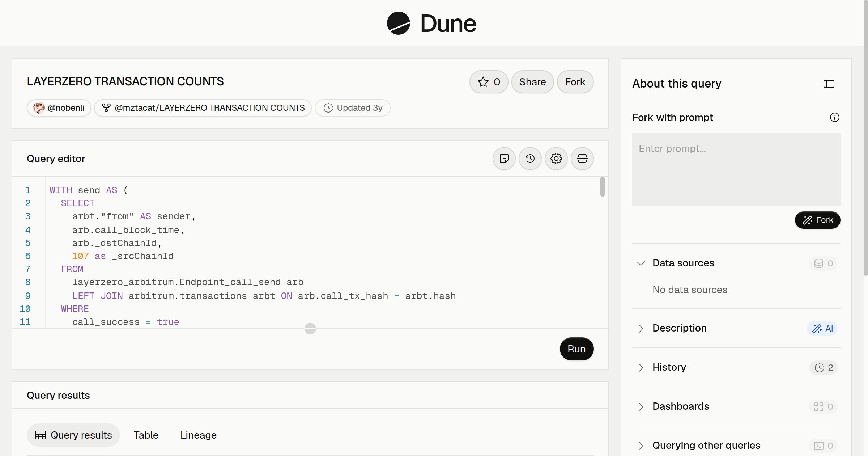The height and width of the screenshot is (456, 868).
Task: Generate AI description with AI badge
Action: (x=822, y=328)
